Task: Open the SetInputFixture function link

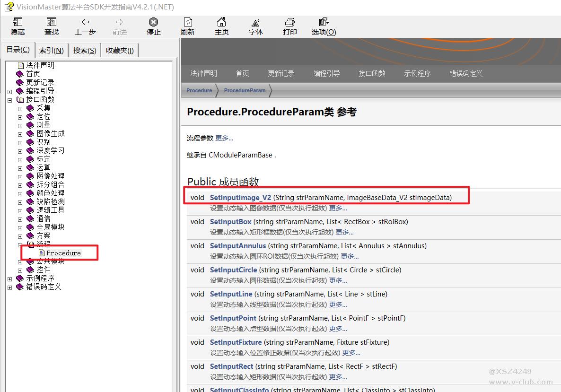Action: coord(236,342)
